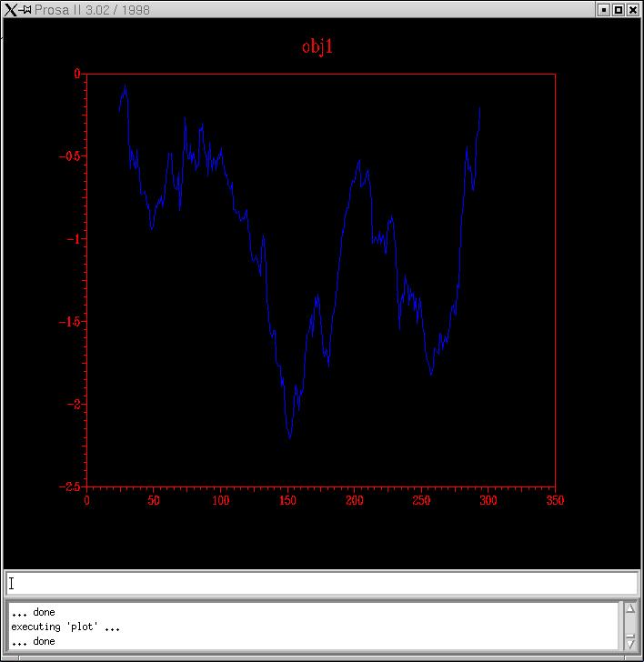Click the scroll-down arrow of the log panel
Image resolution: width=644 pixels, height=662 pixels.
(629, 641)
